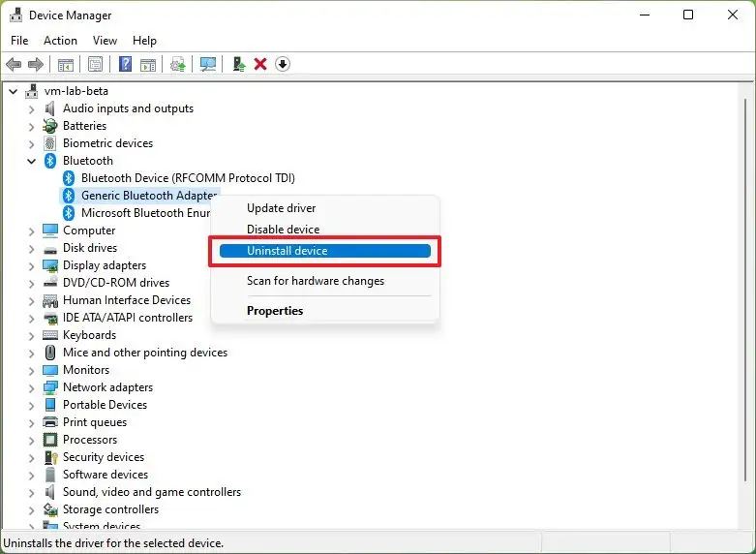The width and height of the screenshot is (756, 554).
Task: Click the Network adapters icon
Action: (x=50, y=387)
